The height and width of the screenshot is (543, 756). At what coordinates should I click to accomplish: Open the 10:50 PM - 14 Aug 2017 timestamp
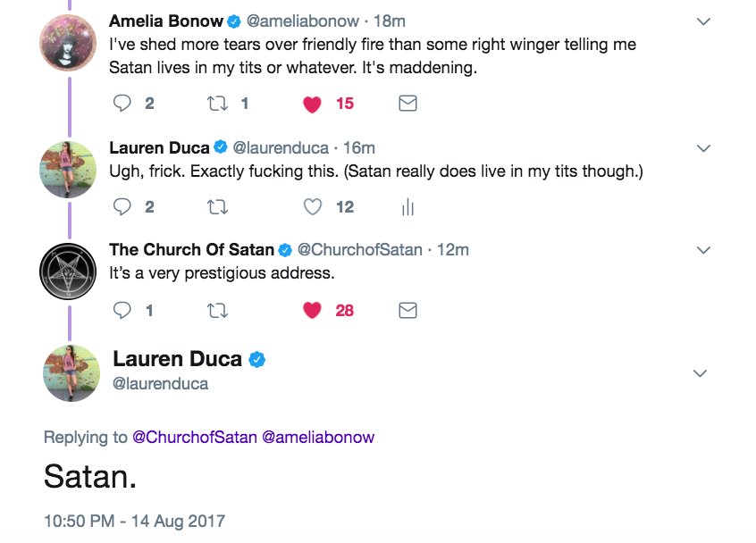[x=135, y=520]
